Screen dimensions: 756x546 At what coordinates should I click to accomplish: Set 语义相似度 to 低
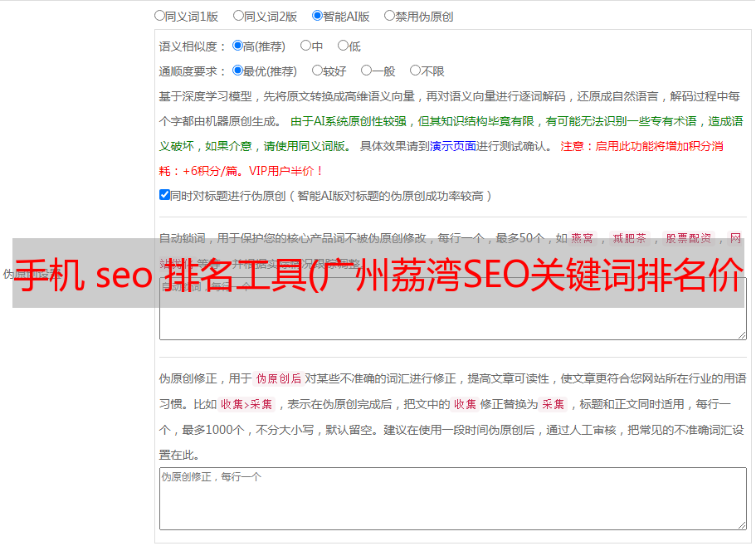coord(343,46)
